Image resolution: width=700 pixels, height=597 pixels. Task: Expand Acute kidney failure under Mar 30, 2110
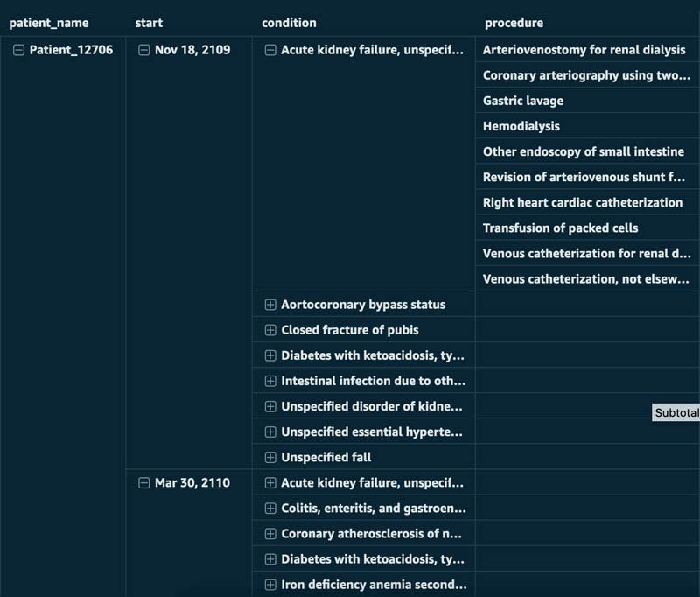[x=270, y=482]
